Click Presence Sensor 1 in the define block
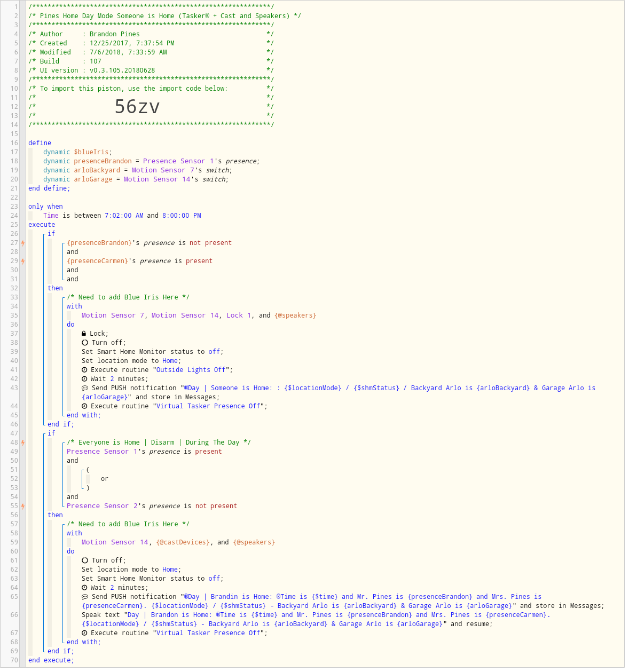 [178, 161]
